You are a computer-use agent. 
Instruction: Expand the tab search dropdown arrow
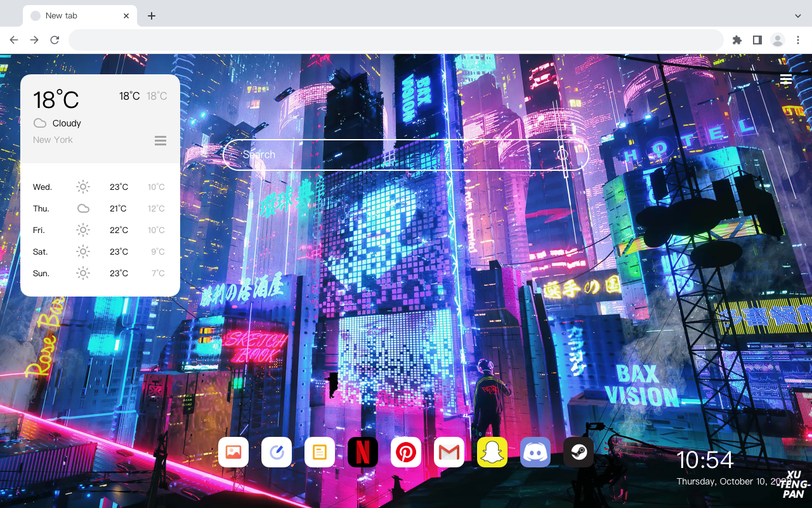(x=798, y=16)
